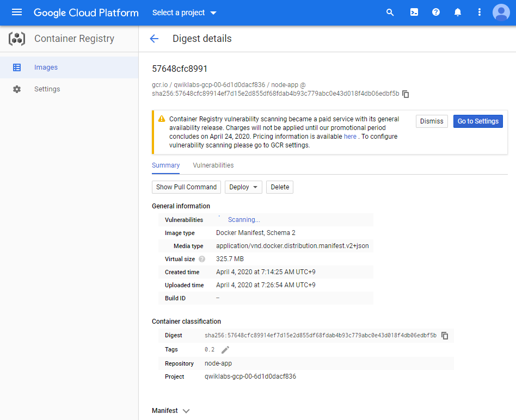This screenshot has height=420, width=516.
Task: Click the 0.2 tag value
Action: [210, 350]
